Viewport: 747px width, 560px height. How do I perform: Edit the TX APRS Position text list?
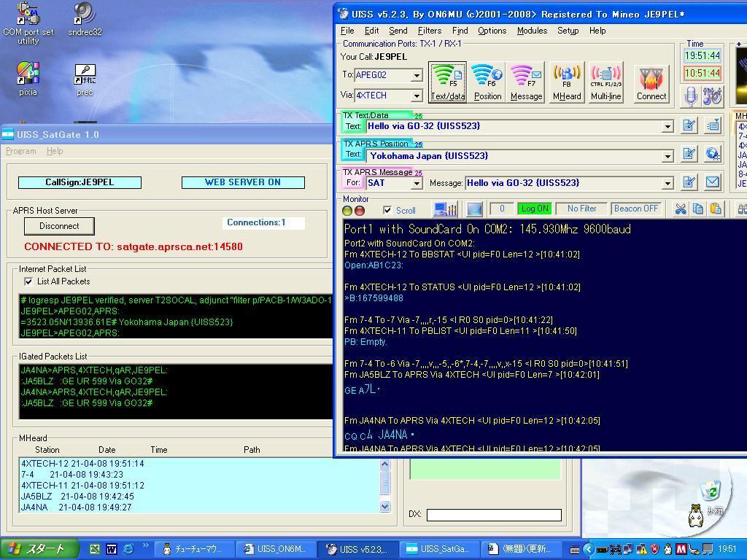[689, 154]
